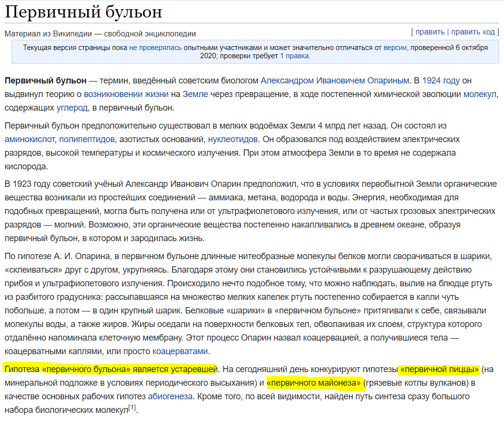Click the «молекул» link
Image resolution: width=504 pixels, height=425 pixels.
[x=480, y=94]
